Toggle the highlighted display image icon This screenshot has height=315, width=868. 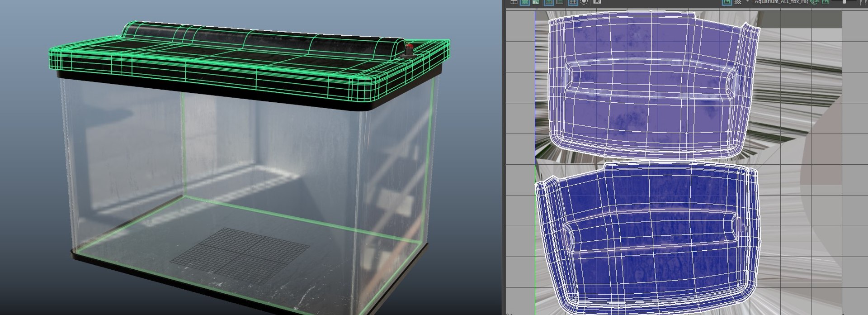pyautogui.click(x=727, y=2)
